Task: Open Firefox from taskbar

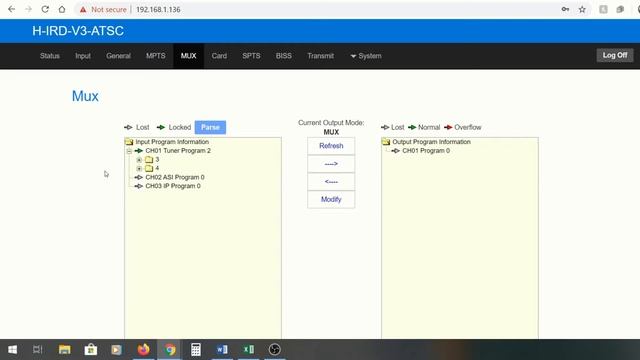Action: [143, 350]
